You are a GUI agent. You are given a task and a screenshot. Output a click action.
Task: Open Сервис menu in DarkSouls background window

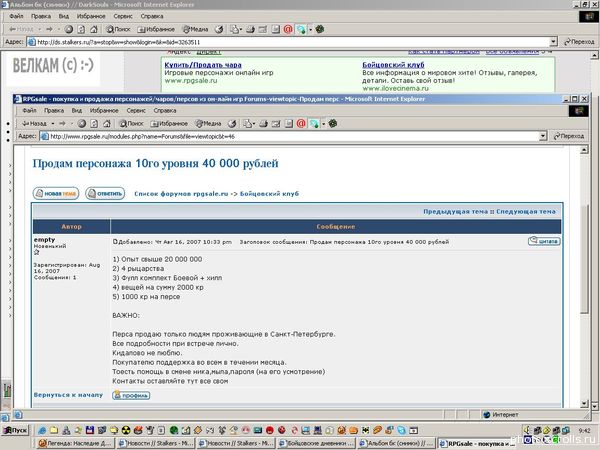click(x=123, y=16)
